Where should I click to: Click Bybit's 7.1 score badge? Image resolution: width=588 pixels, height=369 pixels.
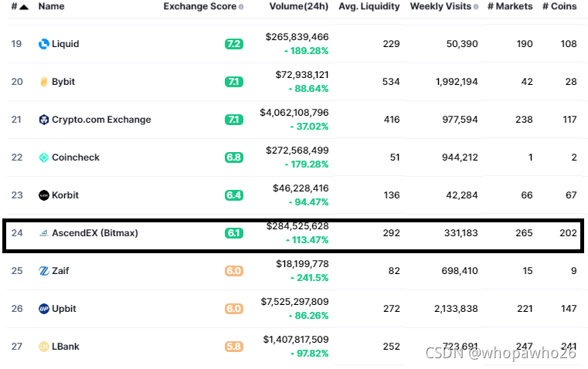(234, 82)
